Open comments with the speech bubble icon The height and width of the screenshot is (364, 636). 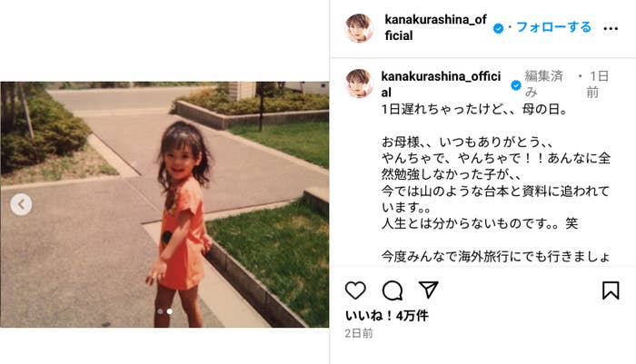click(x=393, y=290)
